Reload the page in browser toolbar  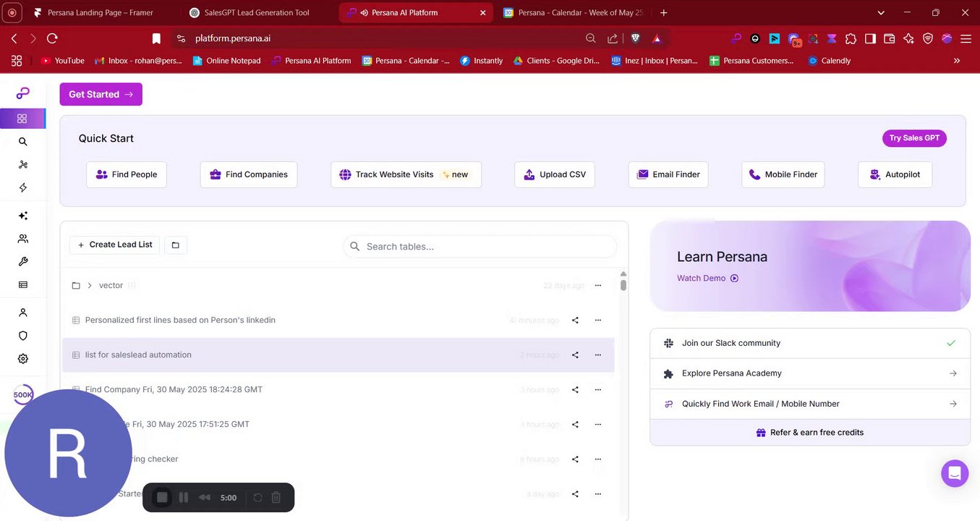click(x=52, y=38)
